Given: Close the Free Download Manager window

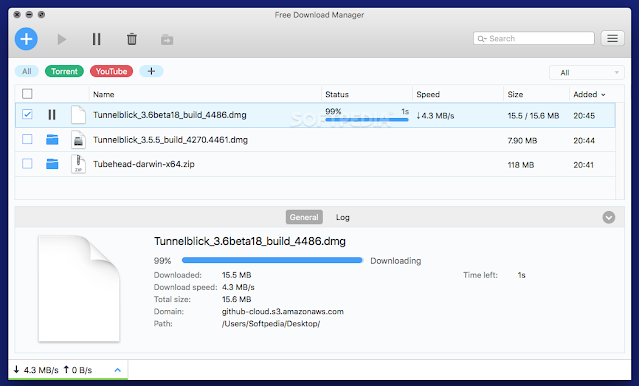Looking at the screenshot, I should (17, 15).
